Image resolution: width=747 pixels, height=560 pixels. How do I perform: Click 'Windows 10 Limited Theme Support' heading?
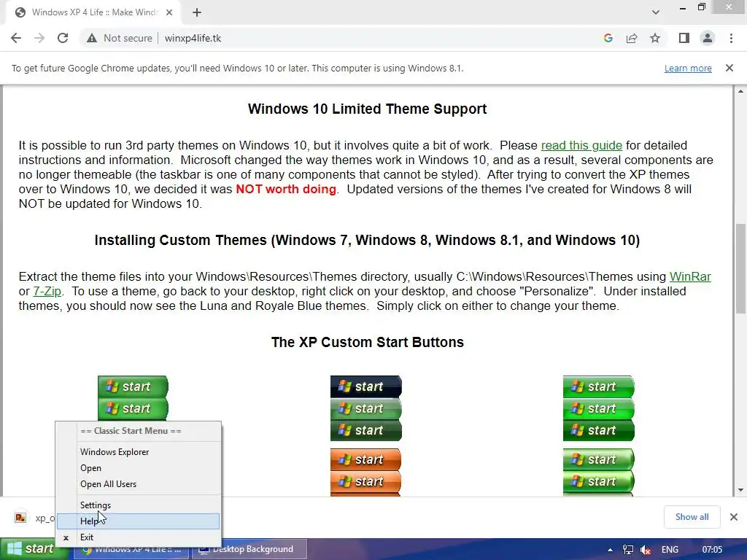368,109
